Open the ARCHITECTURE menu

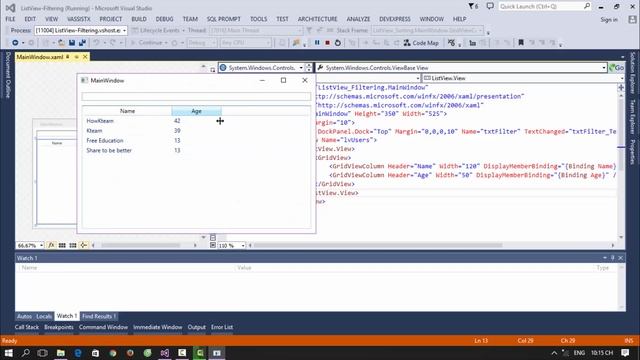318,19
